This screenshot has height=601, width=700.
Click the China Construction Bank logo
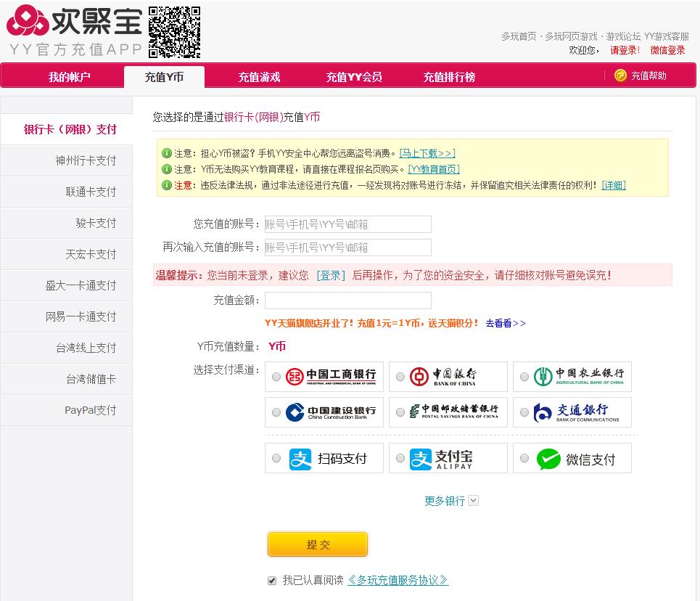pyautogui.click(x=331, y=412)
